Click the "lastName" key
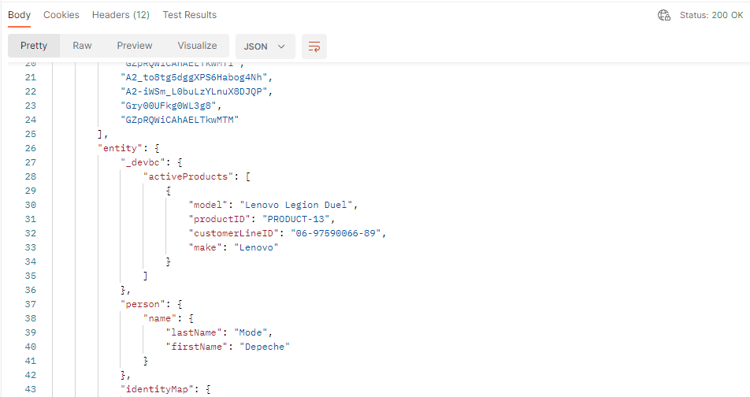The height and width of the screenshot is (397, 750). 194,333
